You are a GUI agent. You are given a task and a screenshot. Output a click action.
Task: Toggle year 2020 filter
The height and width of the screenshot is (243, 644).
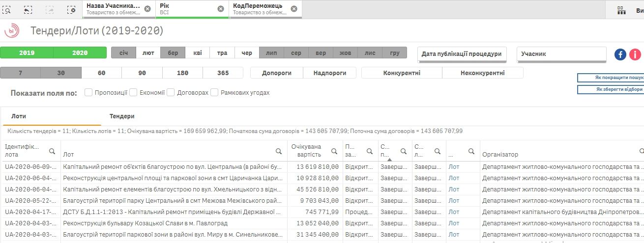tap(80, 53)
